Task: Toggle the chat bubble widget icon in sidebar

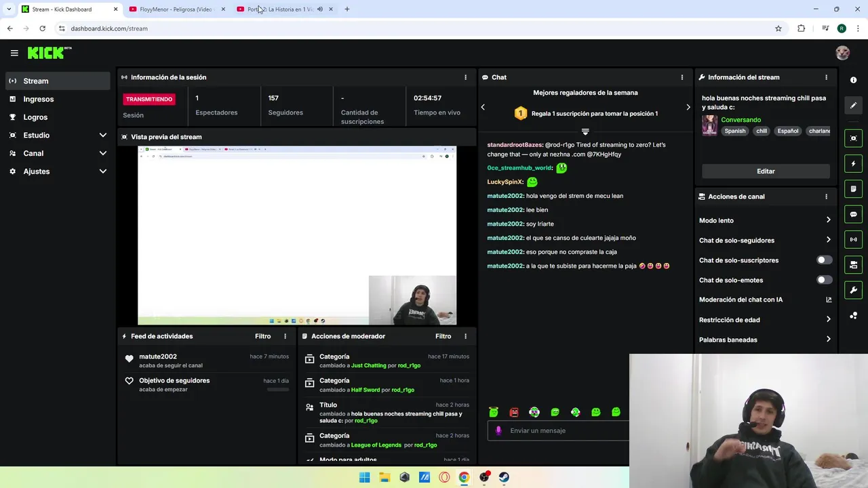Action: click(853, 214)
